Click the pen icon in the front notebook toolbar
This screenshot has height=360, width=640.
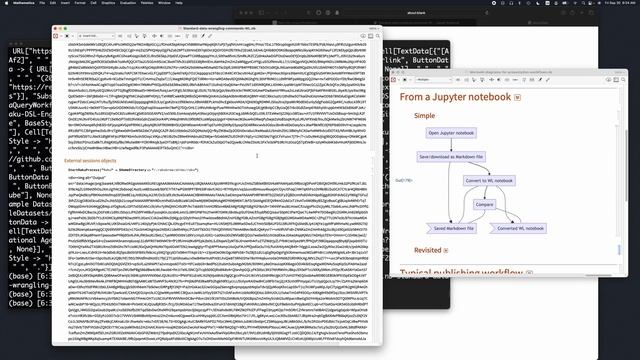tap(202, 36)
